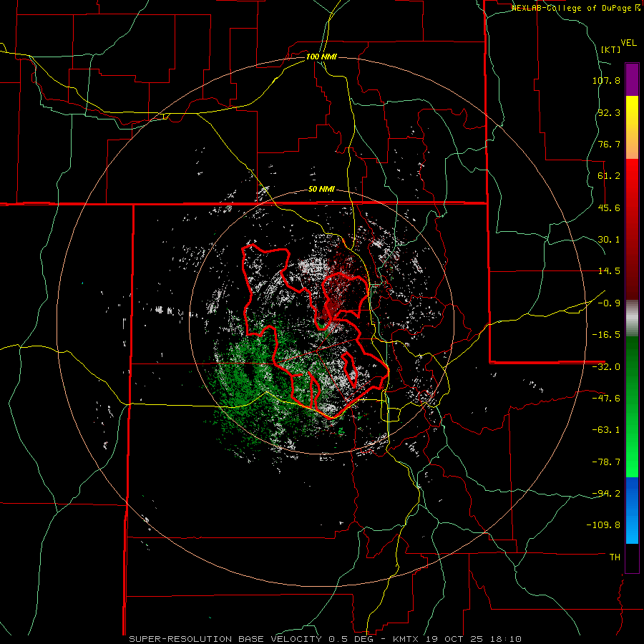The height and width of the screenshot is (644, 644).
Task: Click the 30.1 scale value
Action: pos(609,240)
